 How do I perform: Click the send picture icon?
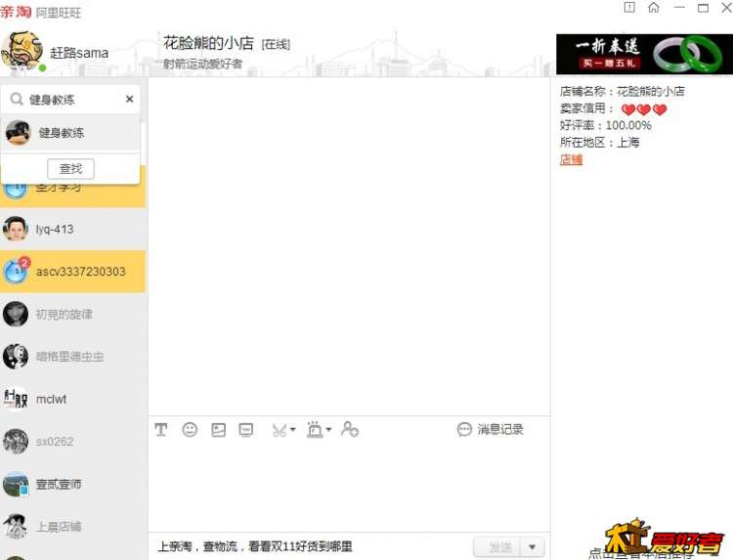(x=218, y=430)
